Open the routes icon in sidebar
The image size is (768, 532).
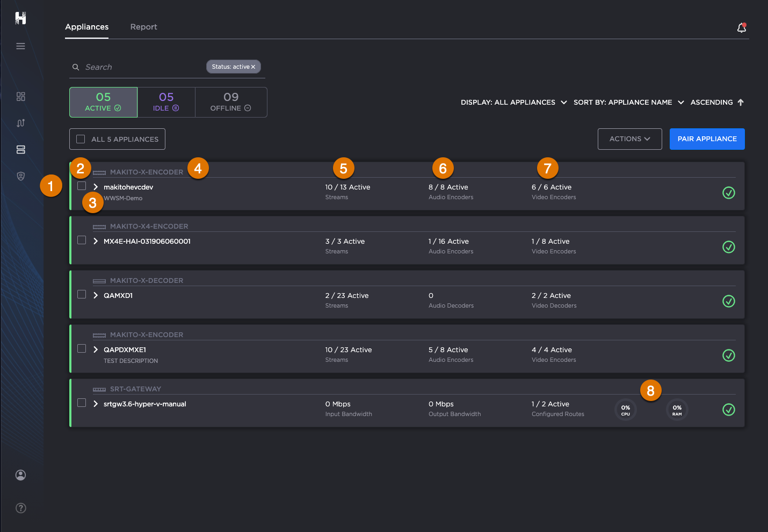click(x=21, y=123)
